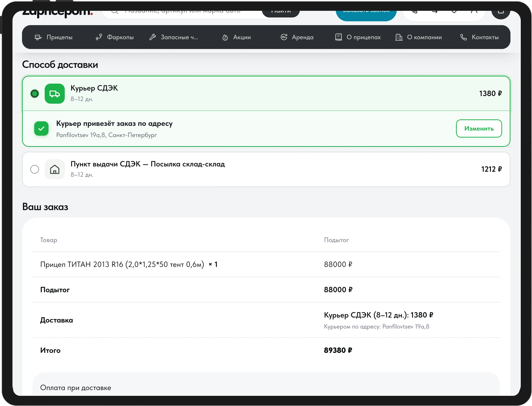Viewport: 532px width, 406px height.
Task: Click the 1380 ₽ courier price
Action: pos(490,94)
